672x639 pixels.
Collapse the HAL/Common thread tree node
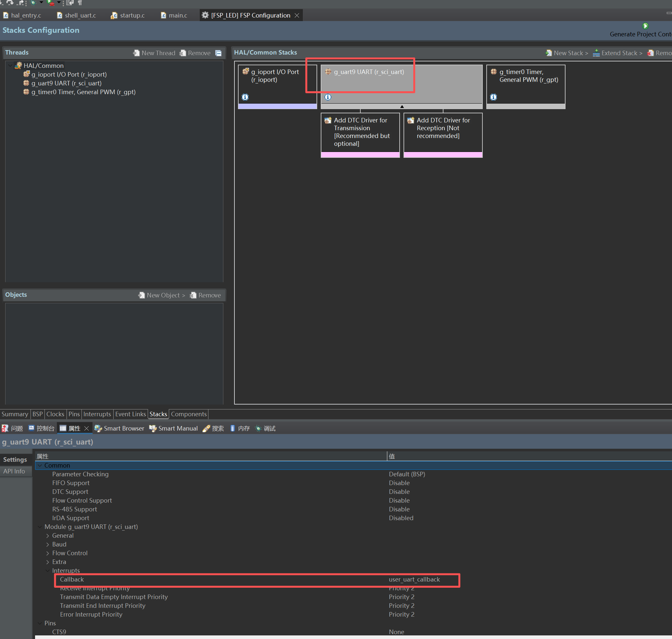pyautogui.click(x=10, y=65)
